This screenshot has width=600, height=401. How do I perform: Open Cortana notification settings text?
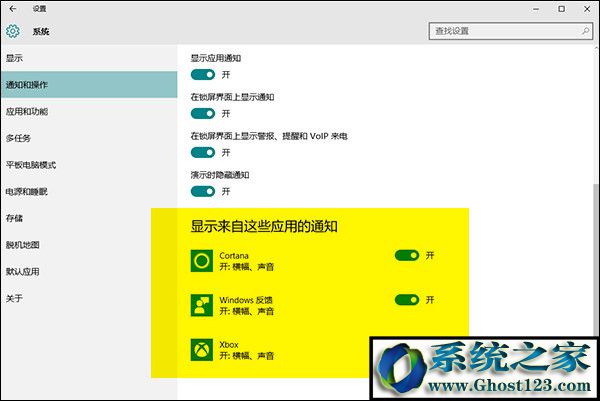(x=246, y=261)
